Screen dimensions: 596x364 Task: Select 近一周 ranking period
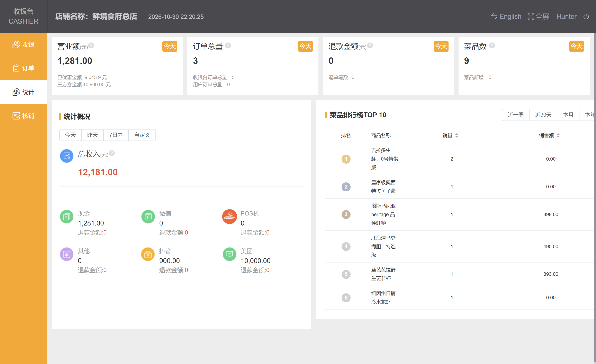[x=516, y=115]
